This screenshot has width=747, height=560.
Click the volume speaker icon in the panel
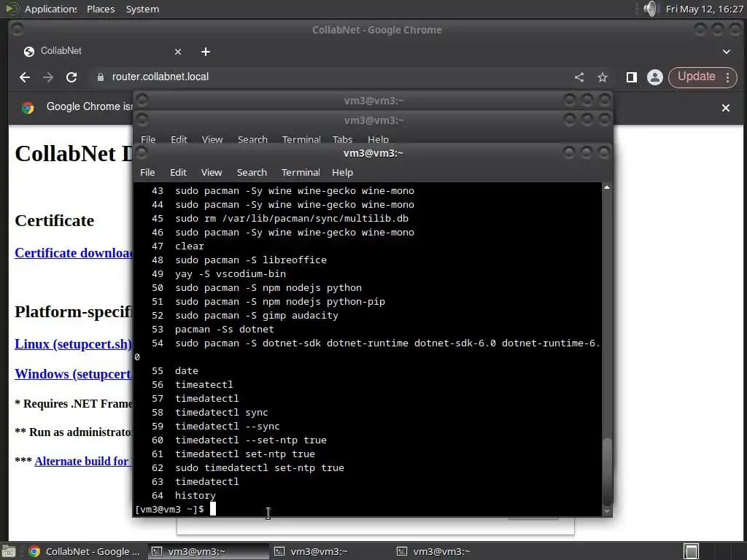pyautogui.click(x=650, y=9)
